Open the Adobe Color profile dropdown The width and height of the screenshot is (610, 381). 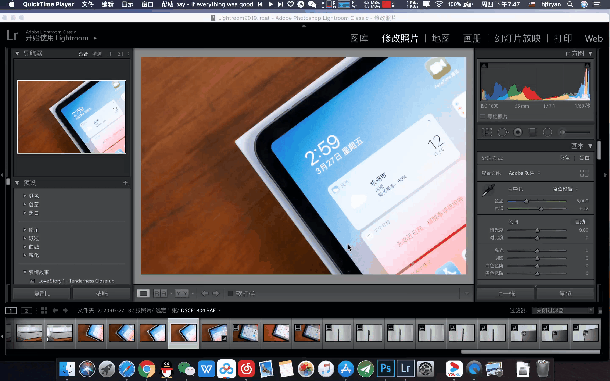[x=524, y=173]
